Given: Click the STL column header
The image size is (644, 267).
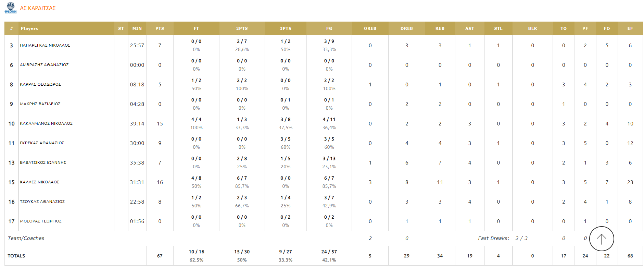Looking at the screenshot, I should coord(498,28).
